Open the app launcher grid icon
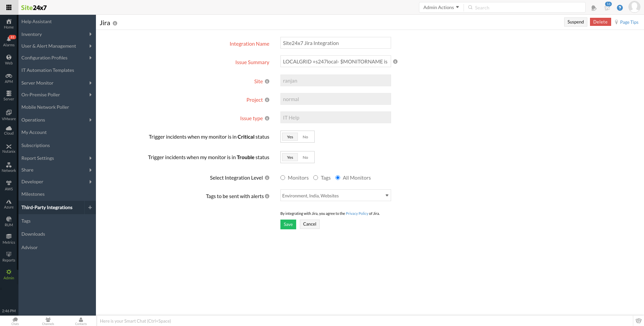 click(x=9, y=7)
